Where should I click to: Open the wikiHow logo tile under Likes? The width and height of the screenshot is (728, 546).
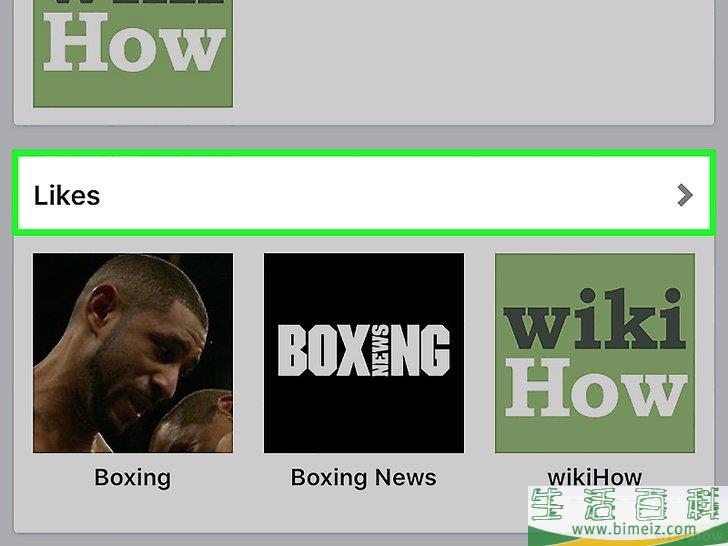[595, 353]
